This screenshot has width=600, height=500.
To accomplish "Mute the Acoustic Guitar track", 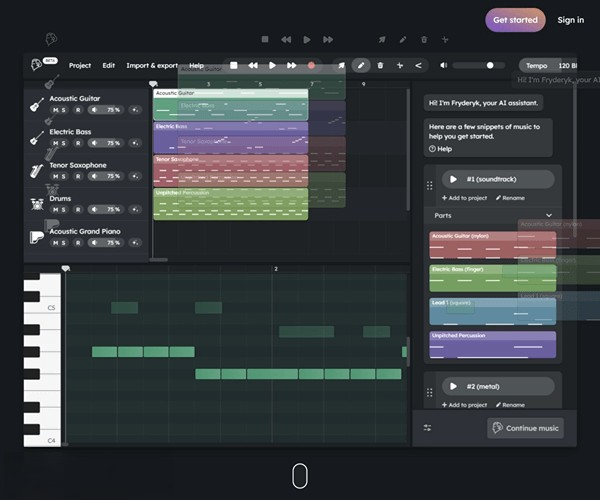I will pyautogui.click(x=55, y=110).
